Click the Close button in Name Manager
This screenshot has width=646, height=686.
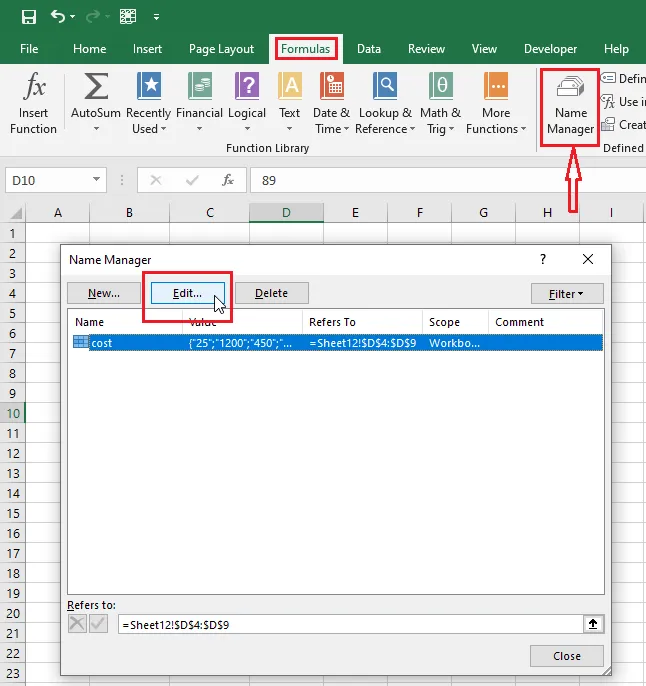click(x=567, y=656)
